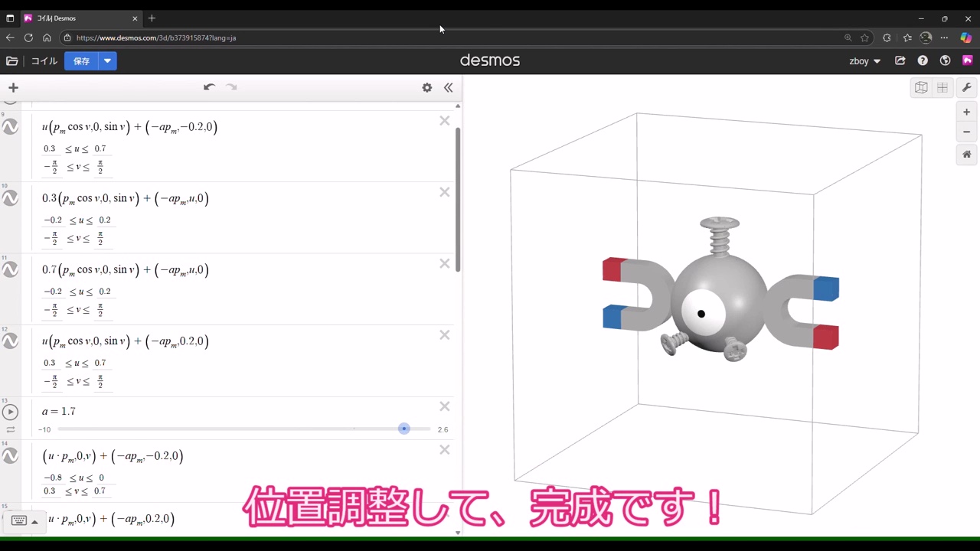Toggle visibility of expression 9 surface
The width and height of the screenshot is (980, 551).
[11, 127]
